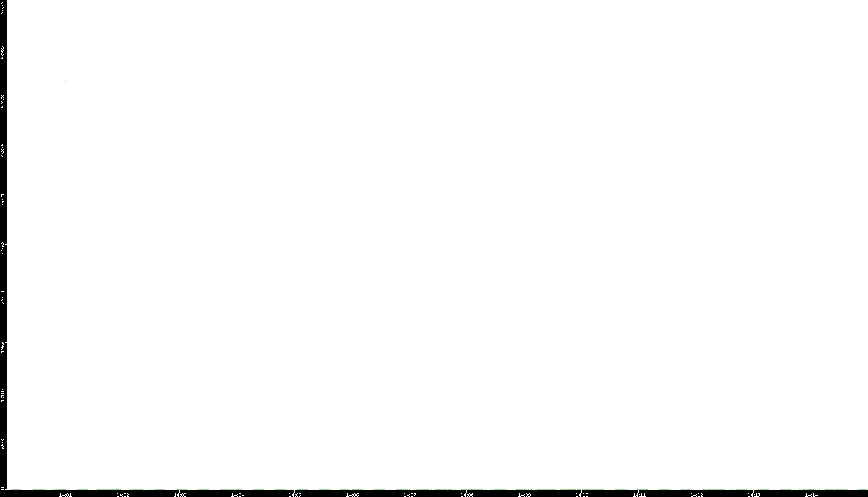Viewport: 868px width, 497px height.
Task: Click the 13107 value axis label
Action: (x=3, y=395)
